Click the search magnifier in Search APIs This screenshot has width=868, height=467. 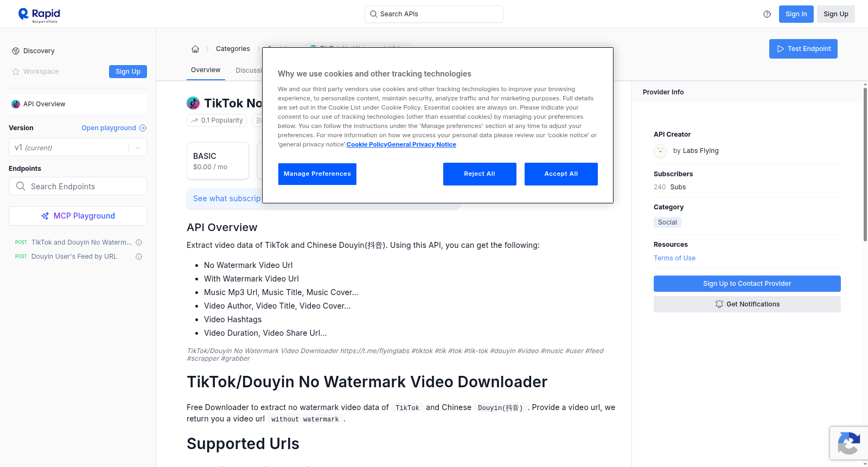coord(374,14)
